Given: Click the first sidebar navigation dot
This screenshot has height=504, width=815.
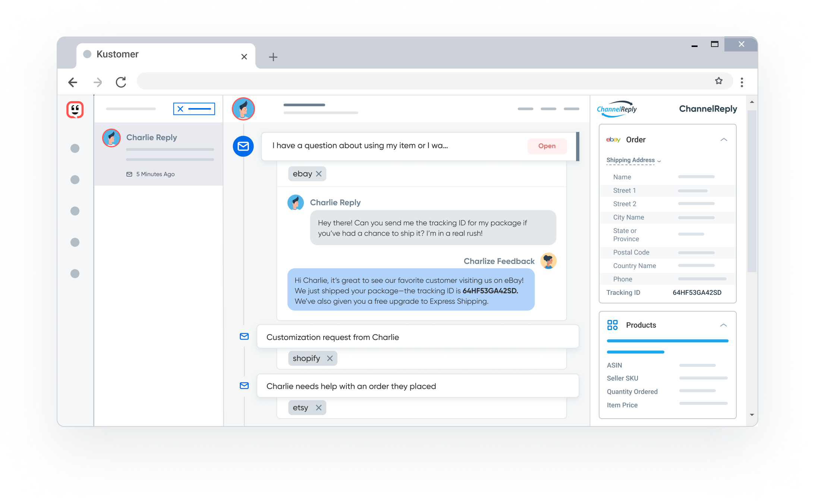Looking at the screenshot, I should [75, 148].
